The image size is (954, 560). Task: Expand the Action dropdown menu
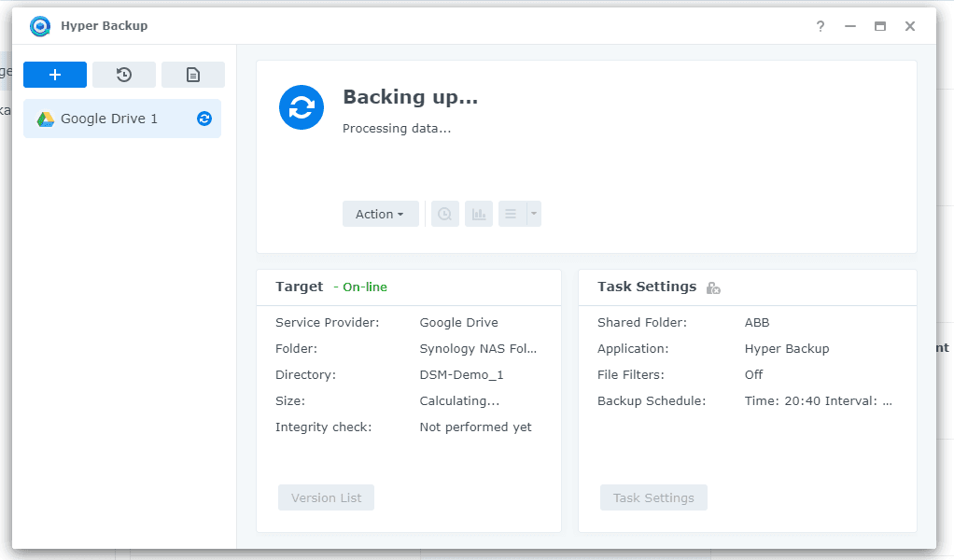pyautogui.click(x=380, y=214)
